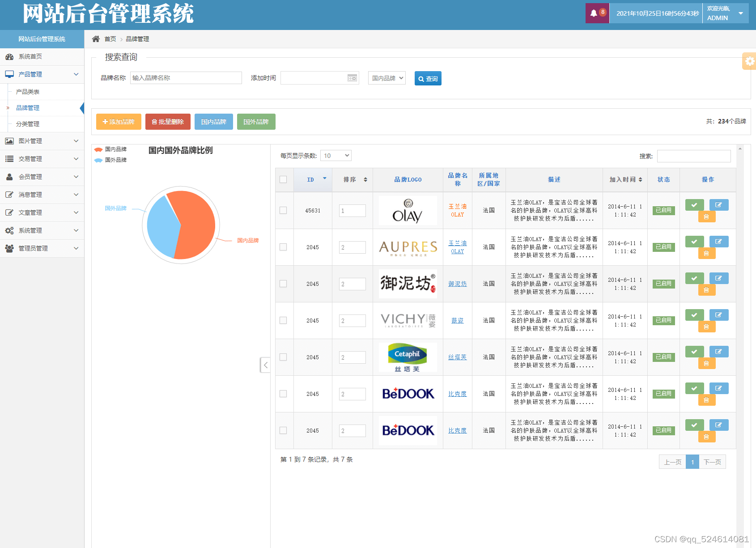Filter by blue 国内品牌 button

[214, 122]
